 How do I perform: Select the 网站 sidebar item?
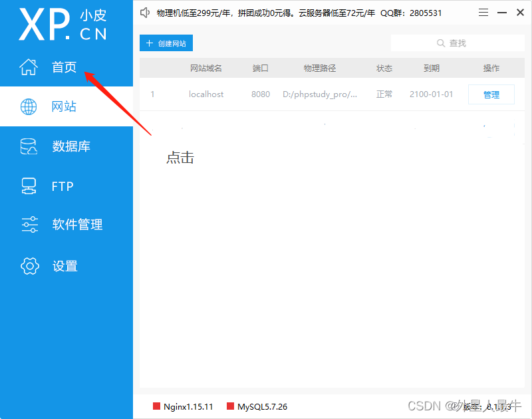coord(66,106)
